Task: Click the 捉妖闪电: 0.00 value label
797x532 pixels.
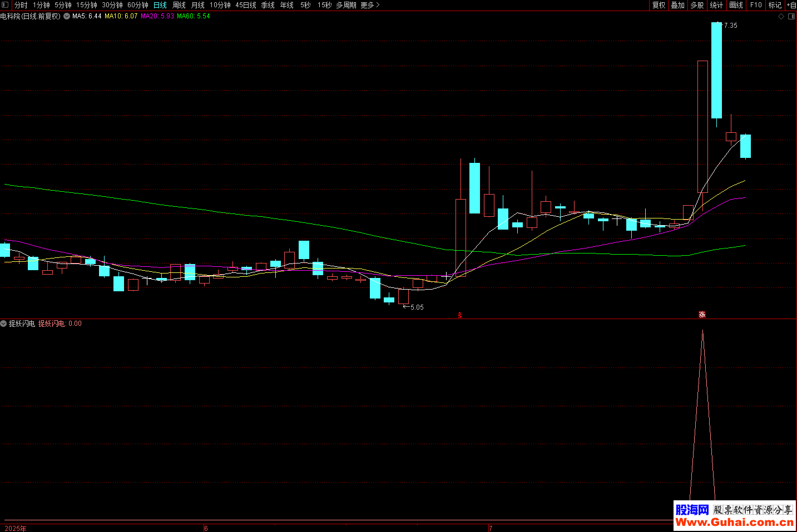Action: point(60,324)
